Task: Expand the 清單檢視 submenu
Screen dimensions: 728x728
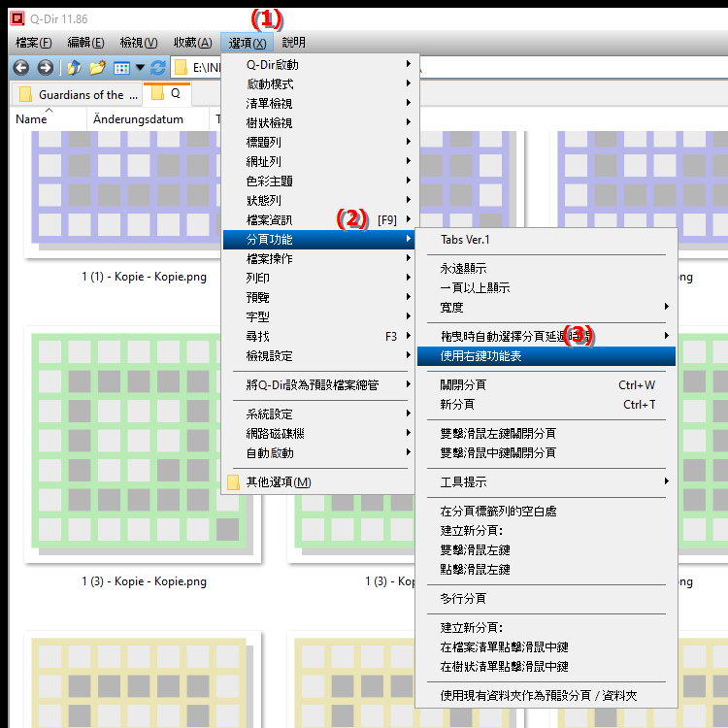Action: click(320, 104)
